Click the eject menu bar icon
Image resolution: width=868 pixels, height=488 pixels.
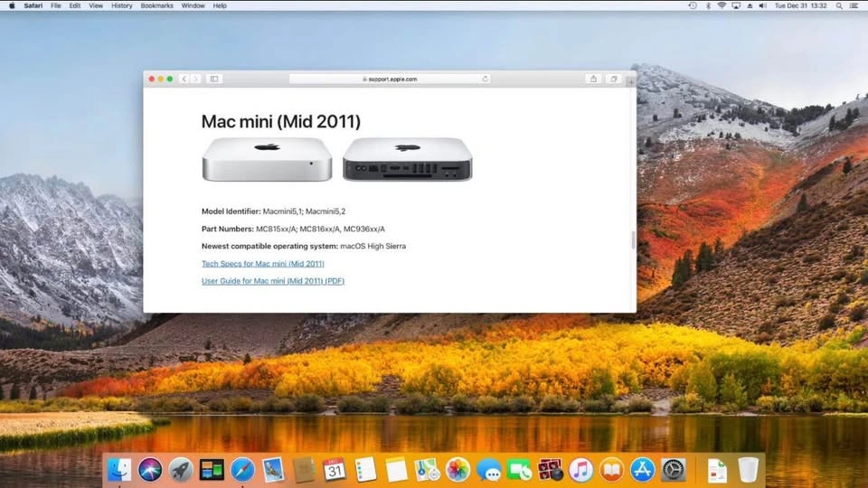pyautogui.click(x=750, y=5)
